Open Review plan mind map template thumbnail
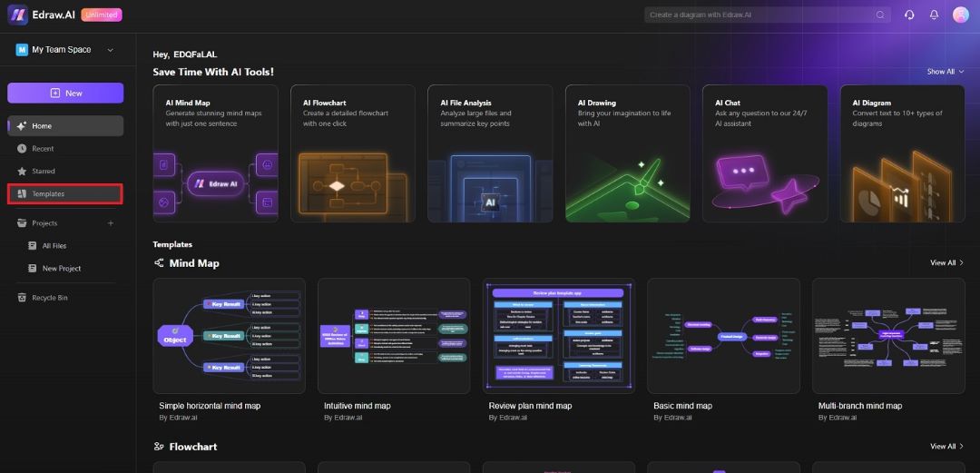The image size is (980, 473). tap(559, 336)
